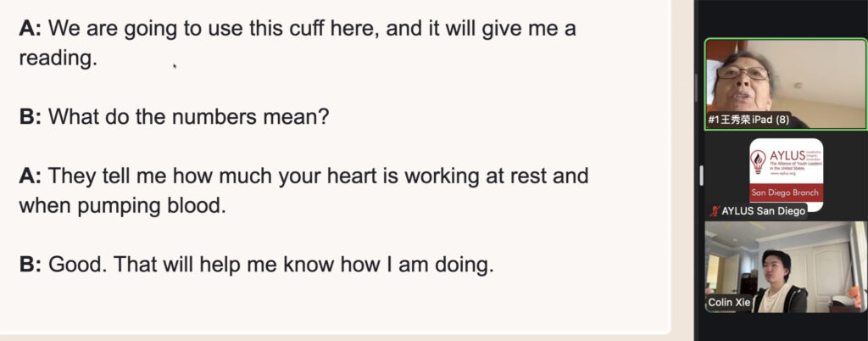Click the line "Good. That will help me know"
The height and width of the screenshot is (341, 868).
(x=270, y=265)
